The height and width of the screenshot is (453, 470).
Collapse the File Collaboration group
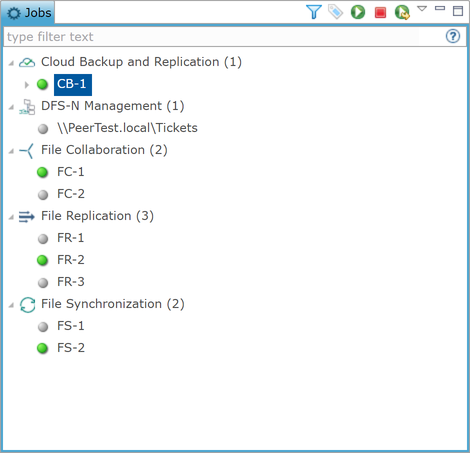[x=11, y=151]
